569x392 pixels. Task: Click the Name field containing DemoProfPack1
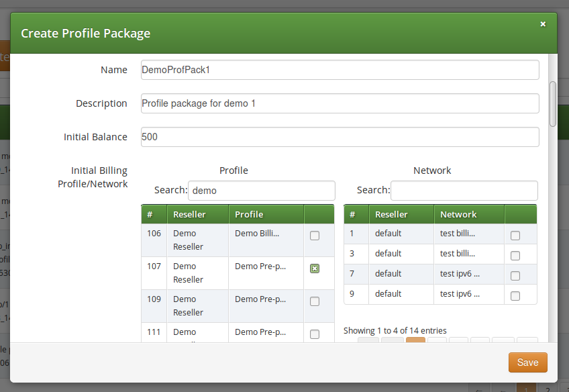coord(339,70)
